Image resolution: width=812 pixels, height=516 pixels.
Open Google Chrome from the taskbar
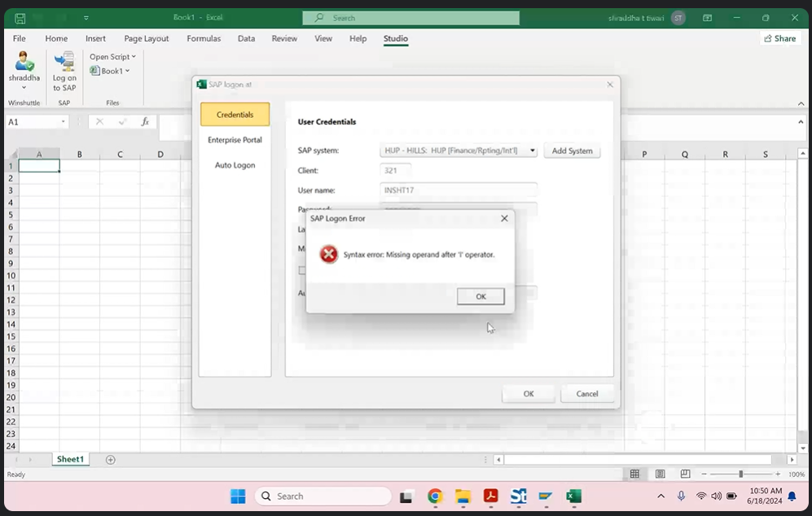[435, 496]
